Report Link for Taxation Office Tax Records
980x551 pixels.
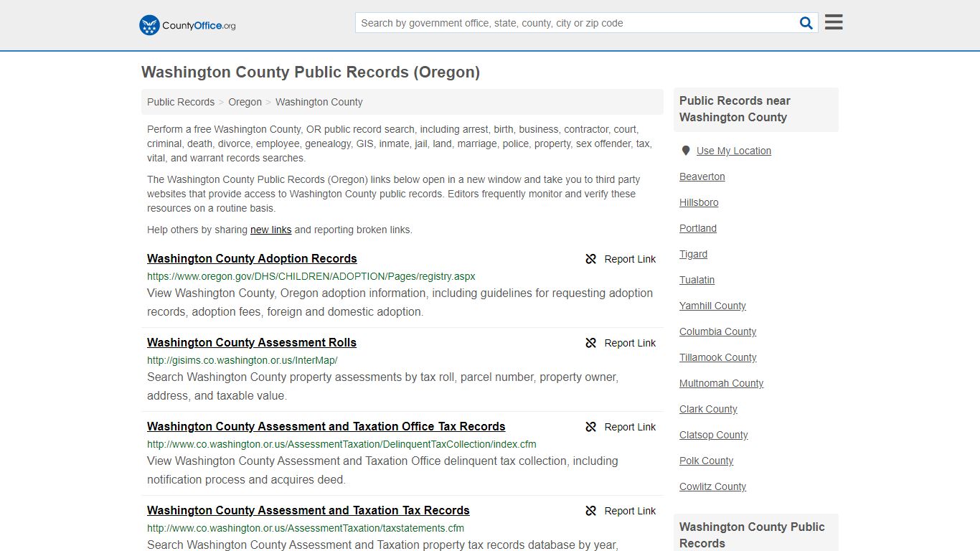click(630, 427)
